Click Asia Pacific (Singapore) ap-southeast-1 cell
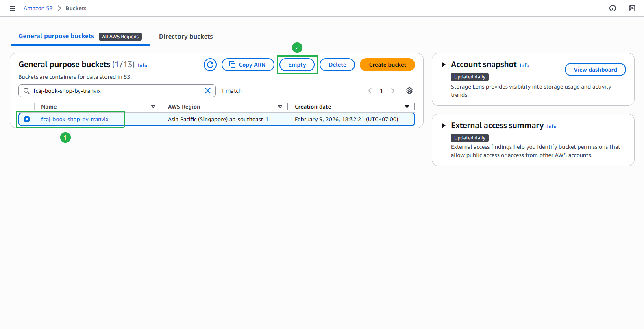Image resolution: width=644 pixels, height=329 pixels. 218,119
